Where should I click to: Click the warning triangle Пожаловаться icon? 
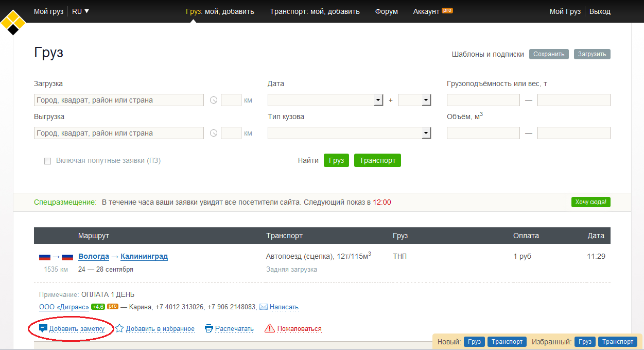(269, 328)
